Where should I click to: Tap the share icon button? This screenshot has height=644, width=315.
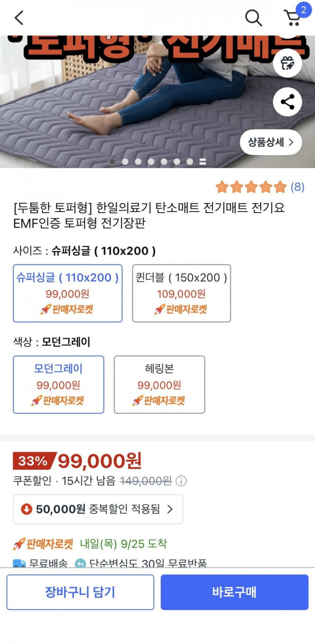(287, 102)
